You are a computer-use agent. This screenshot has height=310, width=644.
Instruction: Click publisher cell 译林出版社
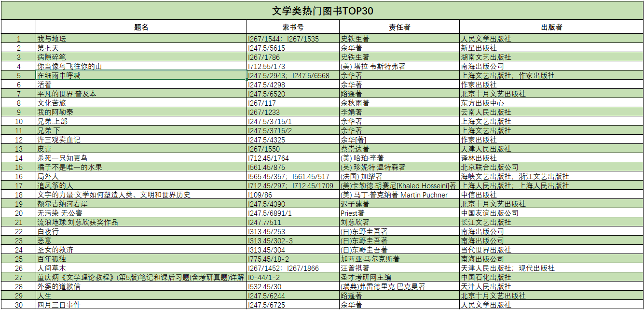click(x=551, y=158)
